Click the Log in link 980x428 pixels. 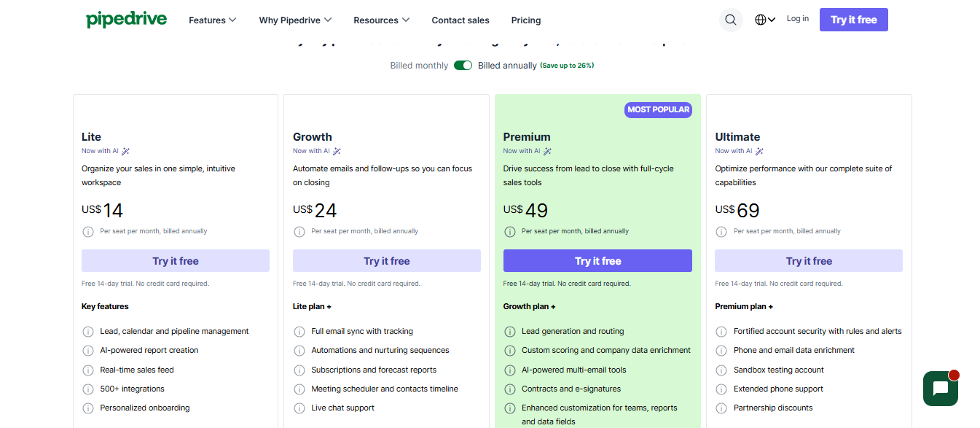(x=797, y=18)
